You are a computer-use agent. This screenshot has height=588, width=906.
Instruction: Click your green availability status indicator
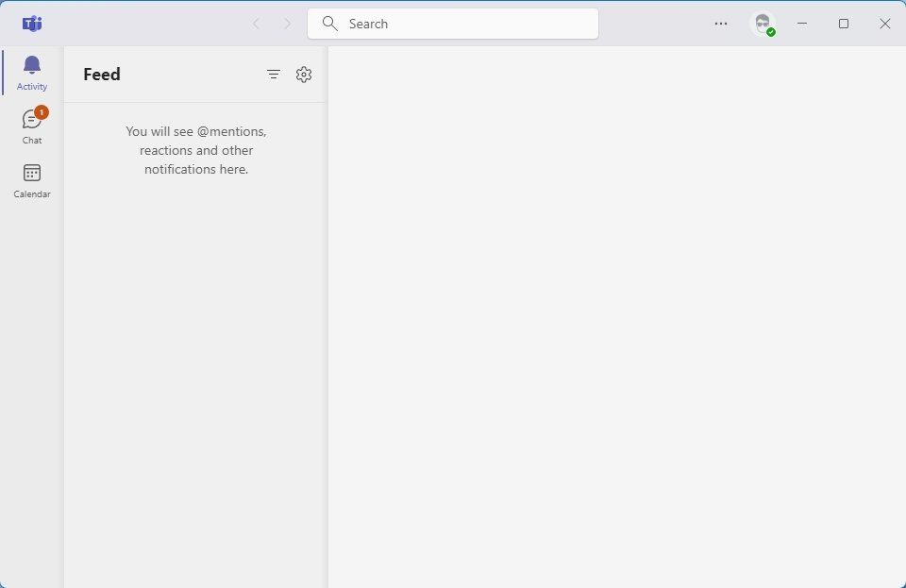(770, 31)
